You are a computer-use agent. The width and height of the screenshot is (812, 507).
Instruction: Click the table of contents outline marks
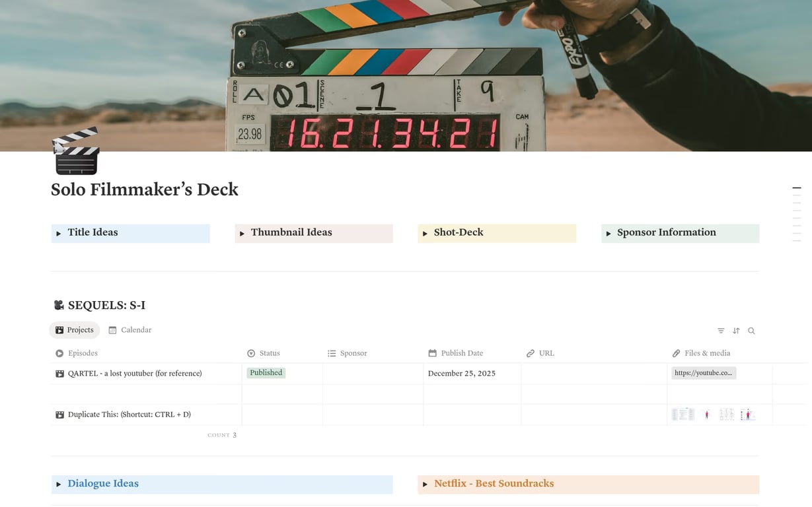pyautogui.click(x=797, y=215)
